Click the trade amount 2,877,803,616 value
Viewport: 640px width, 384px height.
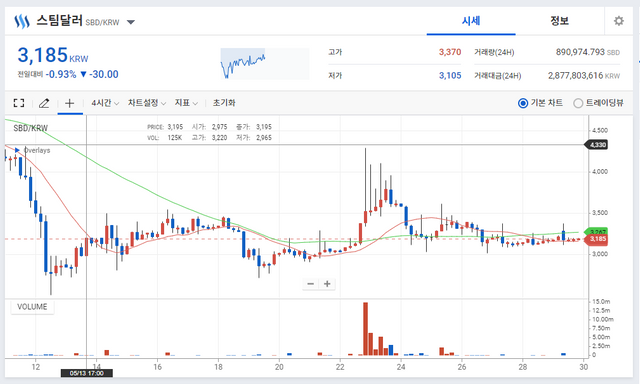point(576,75)
